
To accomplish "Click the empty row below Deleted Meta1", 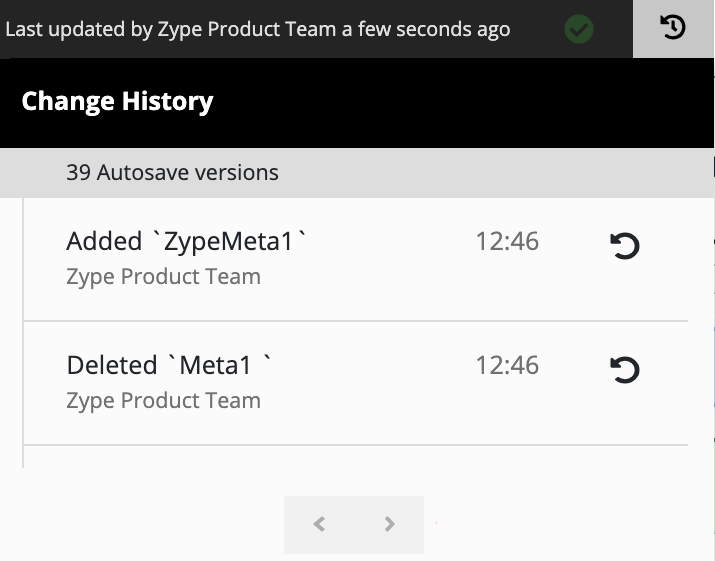I will tap(356, 457).
